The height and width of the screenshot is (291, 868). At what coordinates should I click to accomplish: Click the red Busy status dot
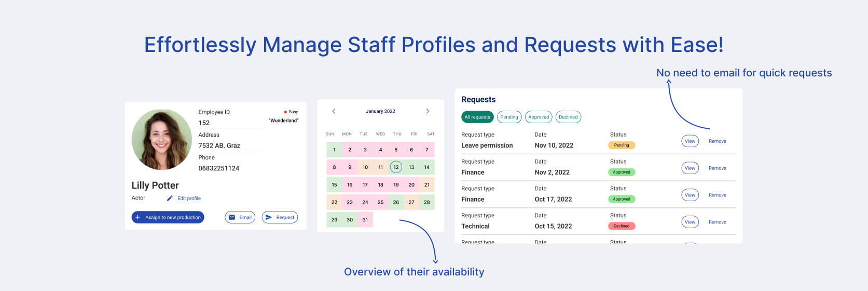285,112
